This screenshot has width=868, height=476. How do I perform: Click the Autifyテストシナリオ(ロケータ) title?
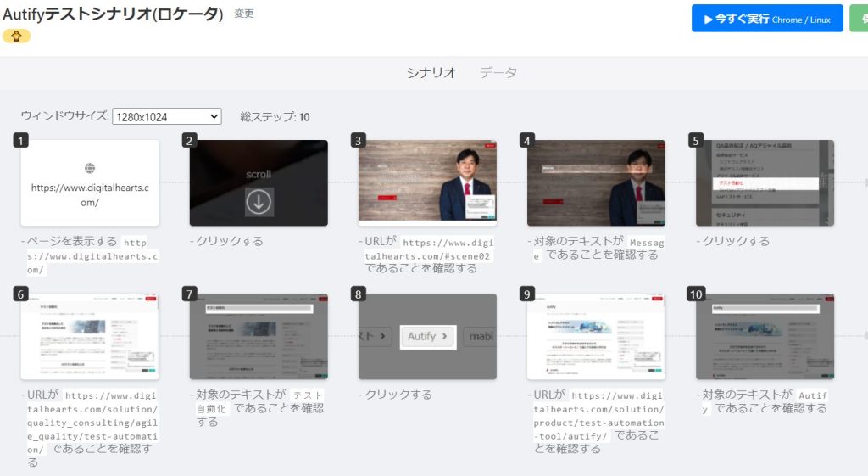[113, 14]
